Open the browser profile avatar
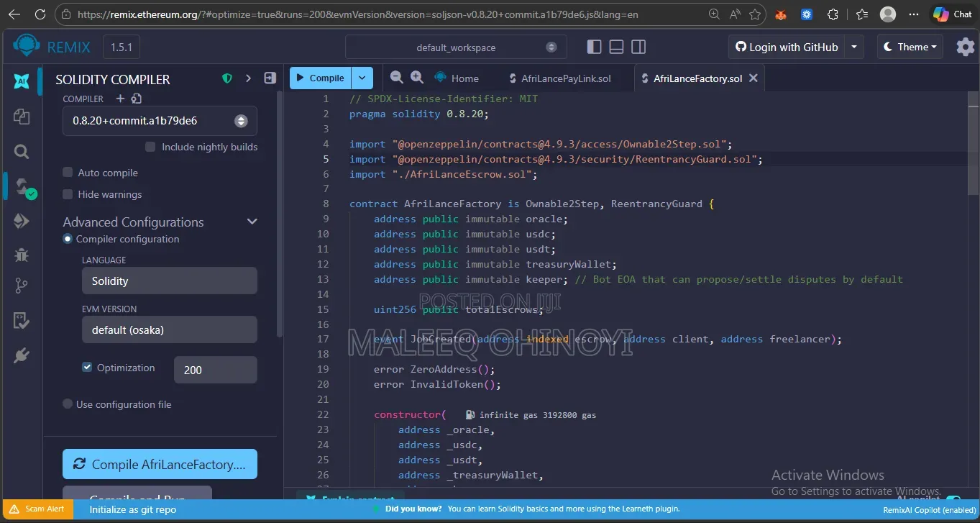Screen dimensions: 980x523 (x=888, y=14)
